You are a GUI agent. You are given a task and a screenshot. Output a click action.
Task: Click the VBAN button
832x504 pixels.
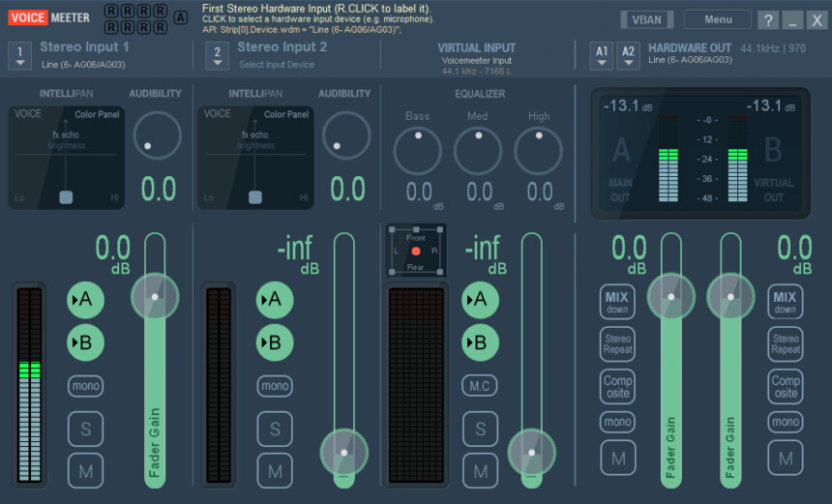pos(647,19)
